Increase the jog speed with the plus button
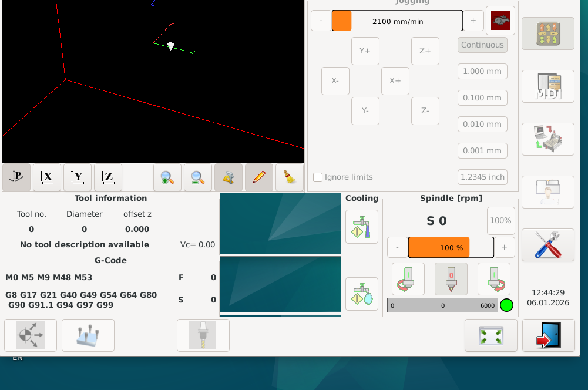Viewport: 588px width, 390px height. (x=473, y=21)
